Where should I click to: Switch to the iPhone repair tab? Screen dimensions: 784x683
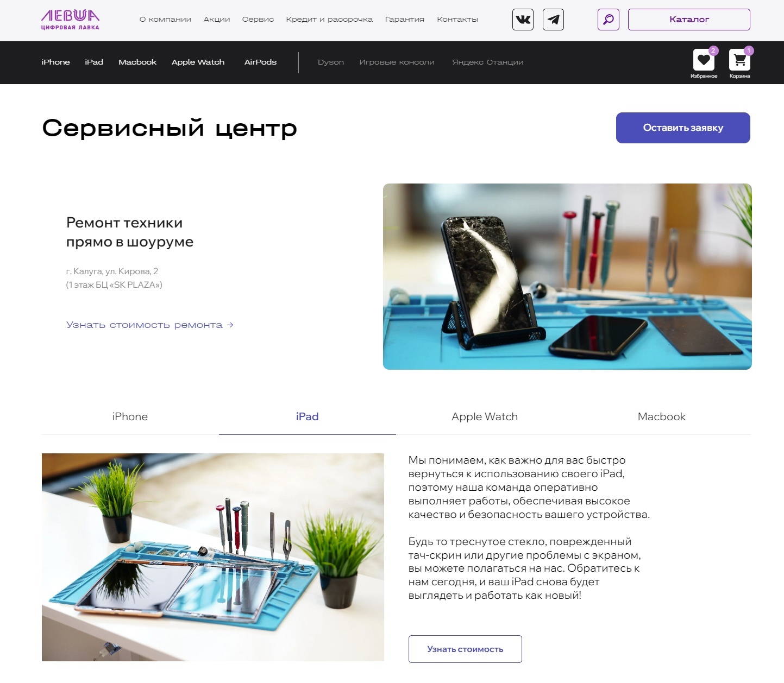(x=130, y=416)
